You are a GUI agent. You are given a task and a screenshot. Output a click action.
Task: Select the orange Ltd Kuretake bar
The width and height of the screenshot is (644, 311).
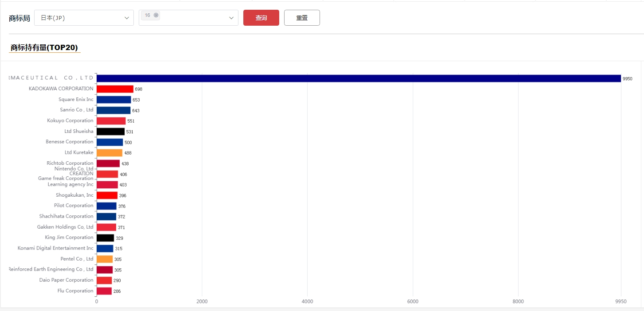[x=109, y=153]
